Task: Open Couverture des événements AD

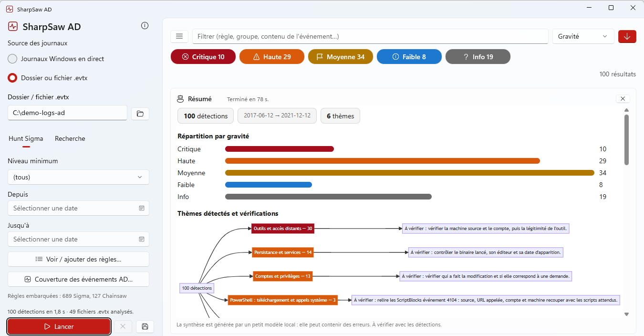Action: click(78, 279)
